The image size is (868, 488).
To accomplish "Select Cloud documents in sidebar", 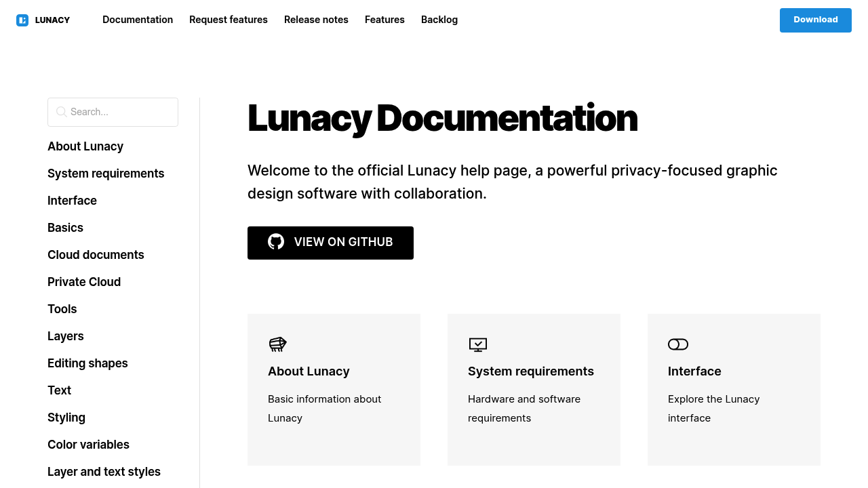I will pos(96,255).
